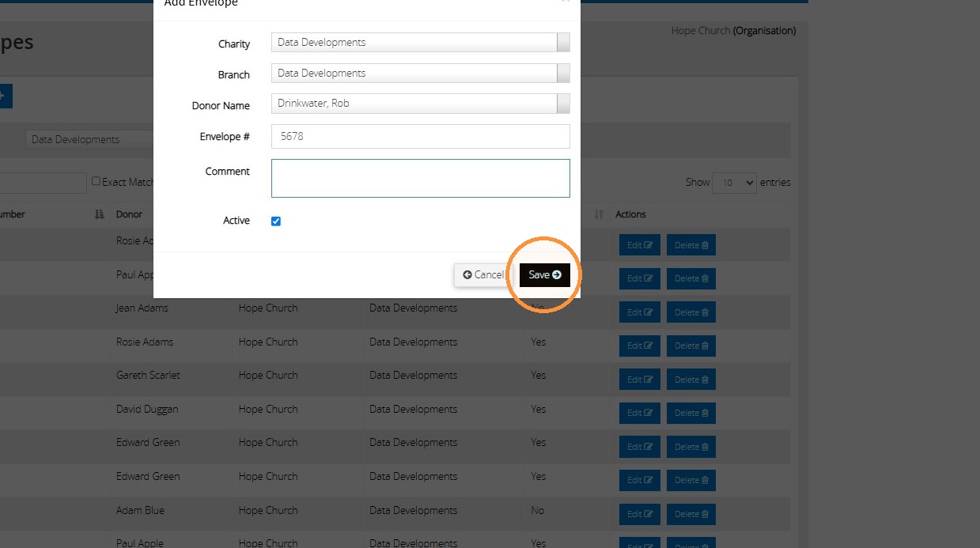Select the donor name Gareth Scarlet
980x548 pixels.
[148, 375]
